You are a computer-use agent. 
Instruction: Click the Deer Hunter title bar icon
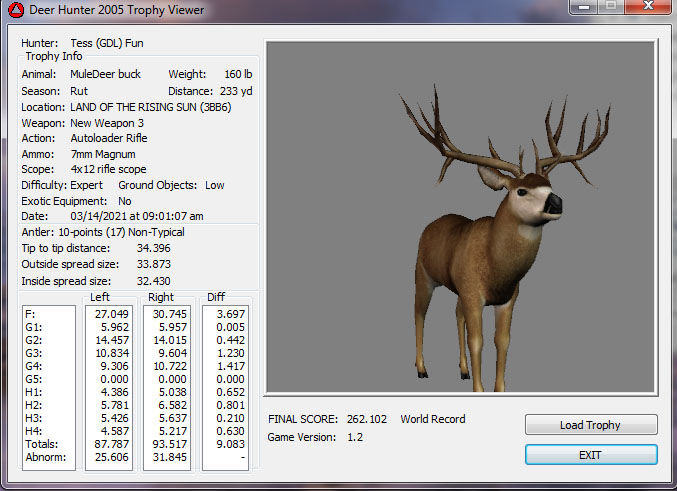pos(14,11)
